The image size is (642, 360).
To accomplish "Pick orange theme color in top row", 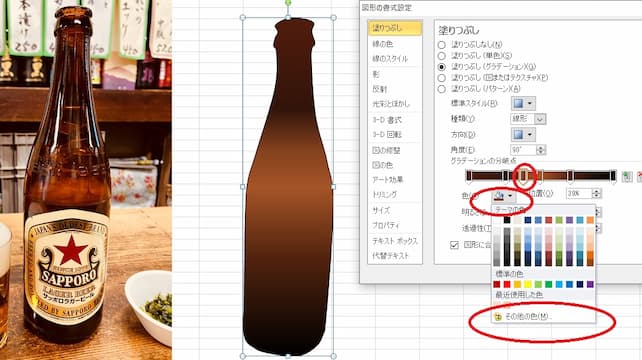I will [x=590, y=220].
